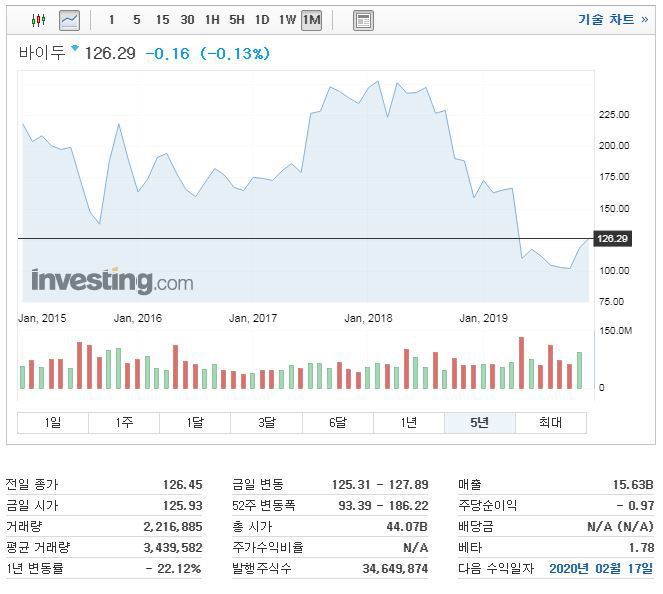
Task: Click the 거래량 value 2,216,885
Action: point(173,527)
